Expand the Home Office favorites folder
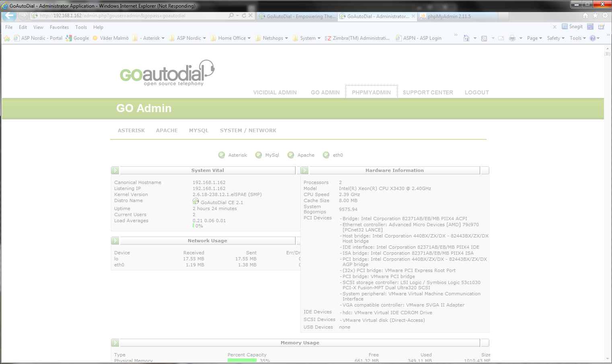Image resolution: width=612 pixels, height=364 pixels. (x=231, y=38)
